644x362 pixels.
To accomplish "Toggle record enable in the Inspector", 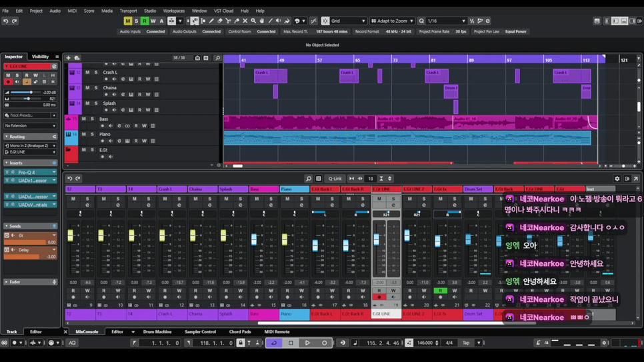I will pyautogui.click(x=8, y=82).
